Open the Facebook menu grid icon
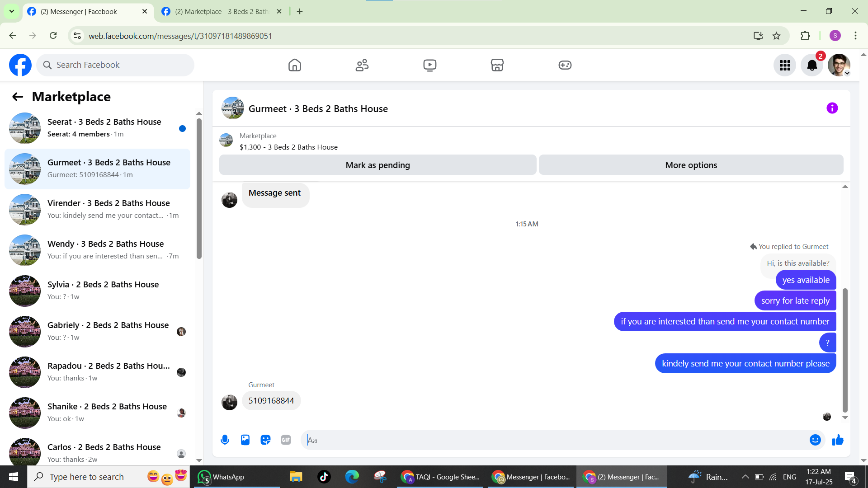The width and height of the screenshot is (868, 488). click(785, 65)
